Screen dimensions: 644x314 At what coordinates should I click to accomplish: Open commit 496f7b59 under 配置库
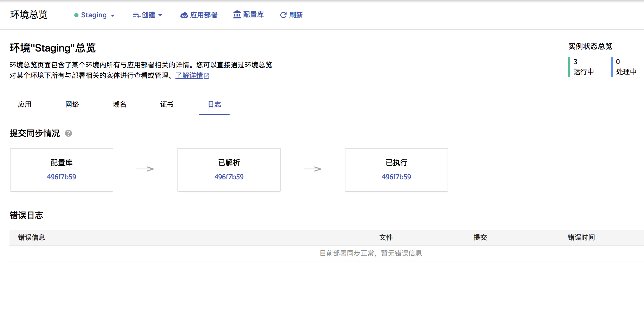pyautogui.click(x=62, y=177)
